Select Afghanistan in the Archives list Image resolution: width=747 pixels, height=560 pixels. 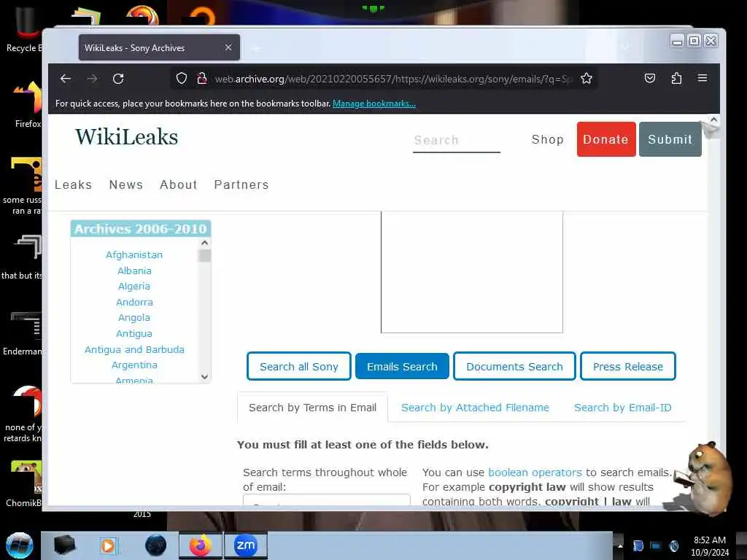click(134, 254)
